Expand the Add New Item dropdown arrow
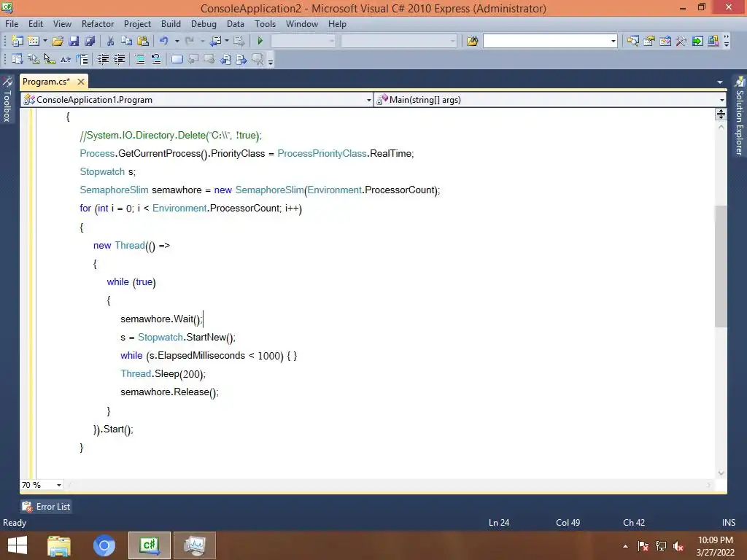Image resolution: width=747 pixels, height=560 pixels. coord(45,41)
